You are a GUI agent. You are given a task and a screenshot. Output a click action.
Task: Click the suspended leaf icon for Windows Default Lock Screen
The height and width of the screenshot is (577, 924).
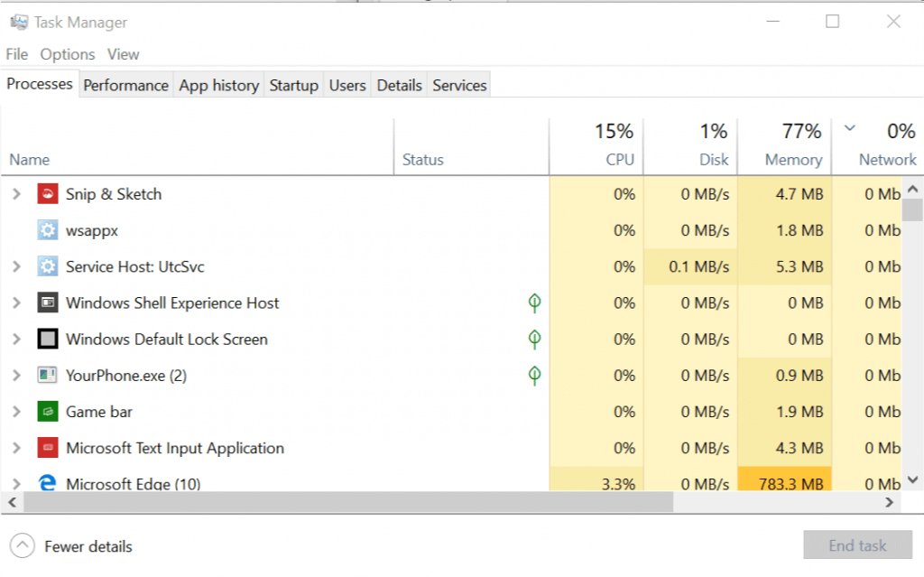pos(534,340)
